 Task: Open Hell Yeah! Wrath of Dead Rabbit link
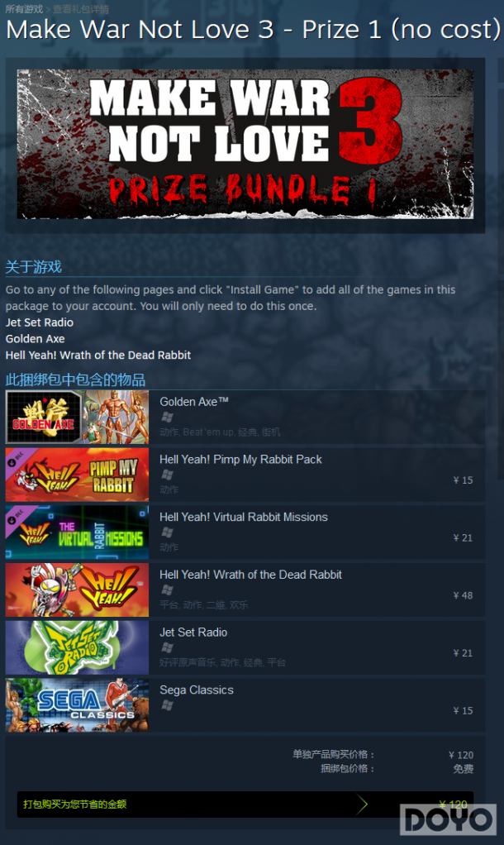coord(98,356)
